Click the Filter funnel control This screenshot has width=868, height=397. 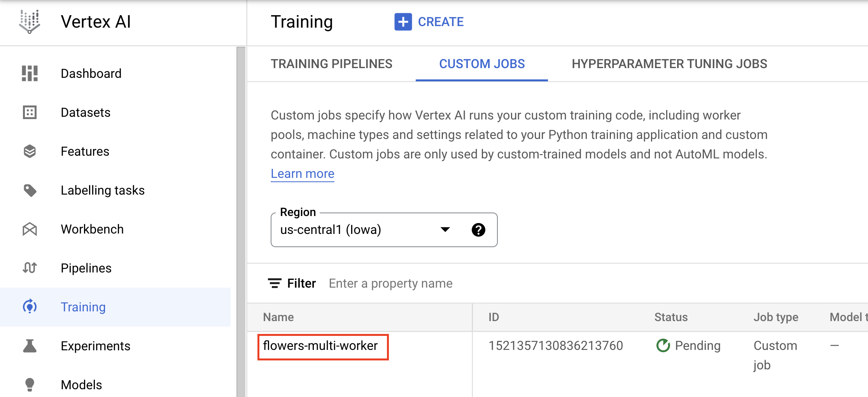275,283
